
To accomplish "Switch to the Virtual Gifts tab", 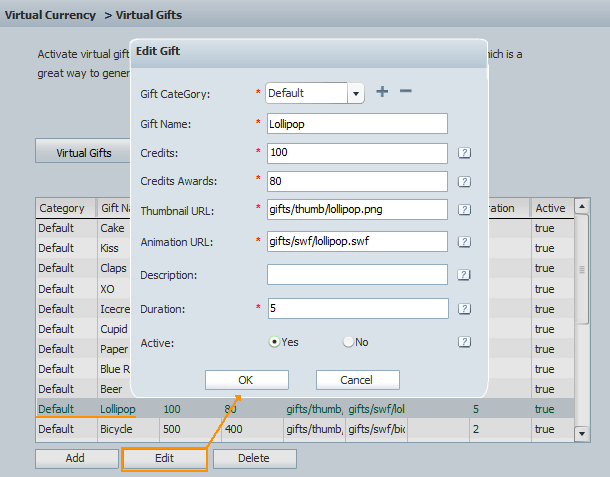I will pos(84,153).
